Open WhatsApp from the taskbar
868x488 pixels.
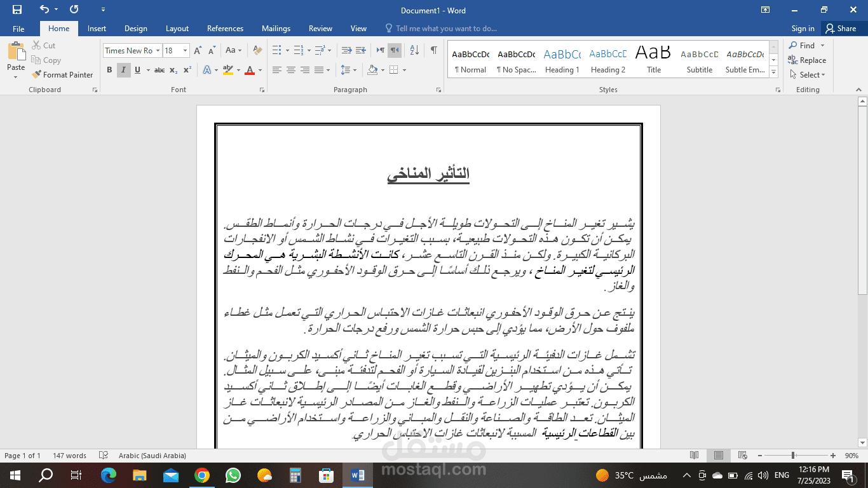(x=233, y=475)
